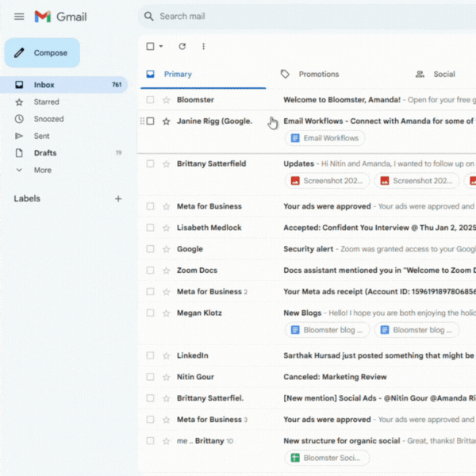The width and height of the screenshot is (476, 476).
Task: Refresh the inbox
Action: [182, 47]
